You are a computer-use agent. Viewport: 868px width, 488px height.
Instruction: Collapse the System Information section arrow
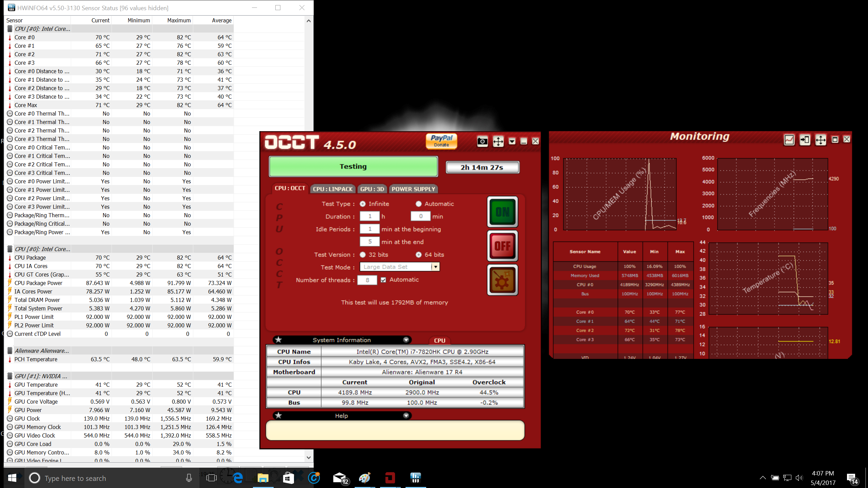[x=406, y=340]
